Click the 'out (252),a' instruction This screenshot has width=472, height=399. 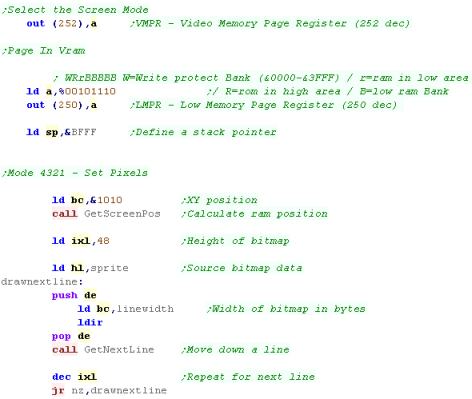(62, 24)
